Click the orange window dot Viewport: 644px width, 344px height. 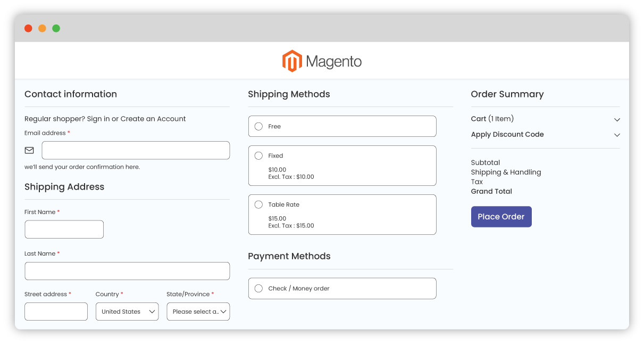tap(42, 28)
